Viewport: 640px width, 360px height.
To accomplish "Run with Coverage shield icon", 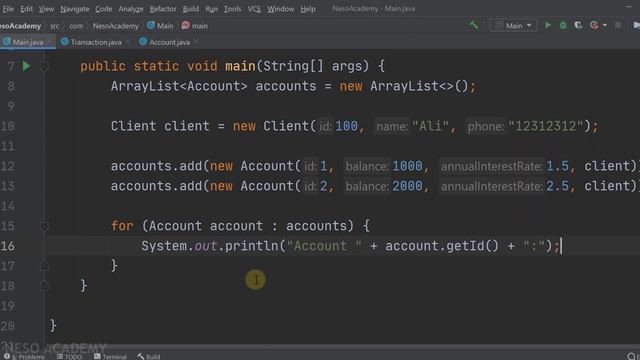I will click(578, 25).
